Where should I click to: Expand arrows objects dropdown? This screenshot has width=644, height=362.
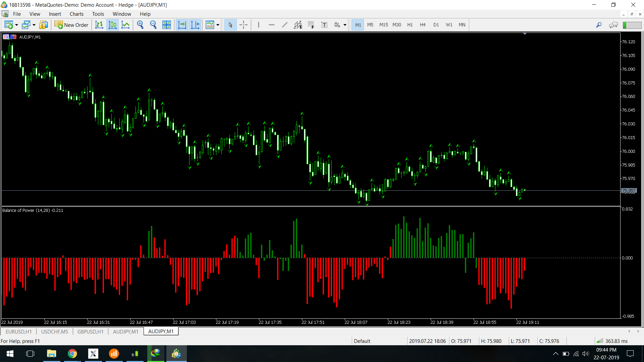[345, 25]
